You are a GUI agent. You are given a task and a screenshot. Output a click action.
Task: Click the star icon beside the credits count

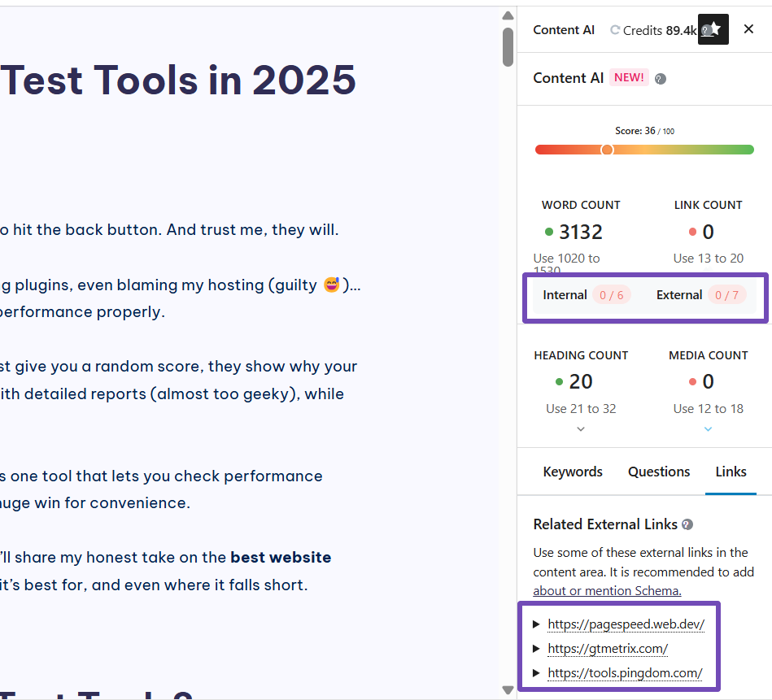pyautogui.click(x=717, y=26)
